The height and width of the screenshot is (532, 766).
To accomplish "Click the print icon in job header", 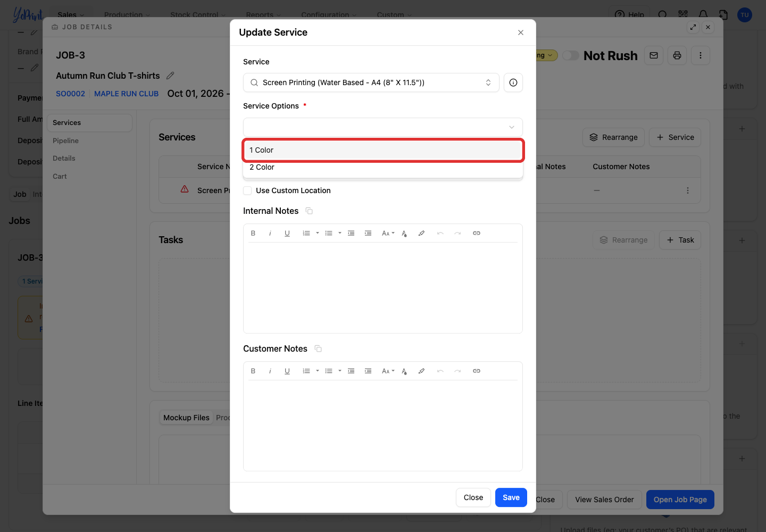I will point(677,55).
